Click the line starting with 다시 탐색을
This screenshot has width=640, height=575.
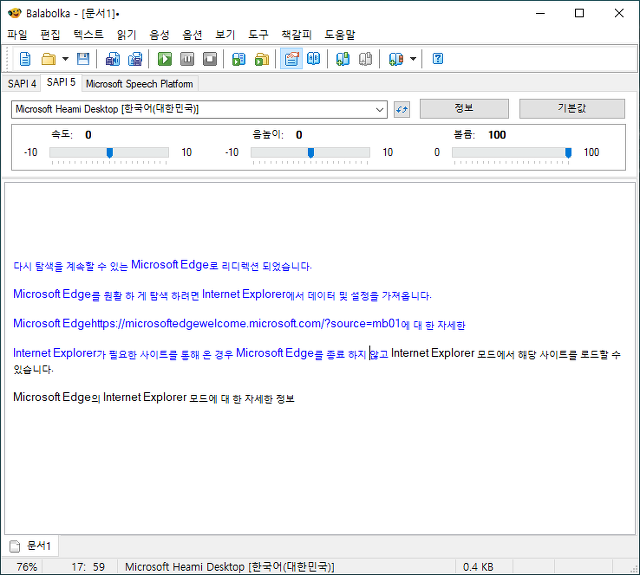click(162, 266)
